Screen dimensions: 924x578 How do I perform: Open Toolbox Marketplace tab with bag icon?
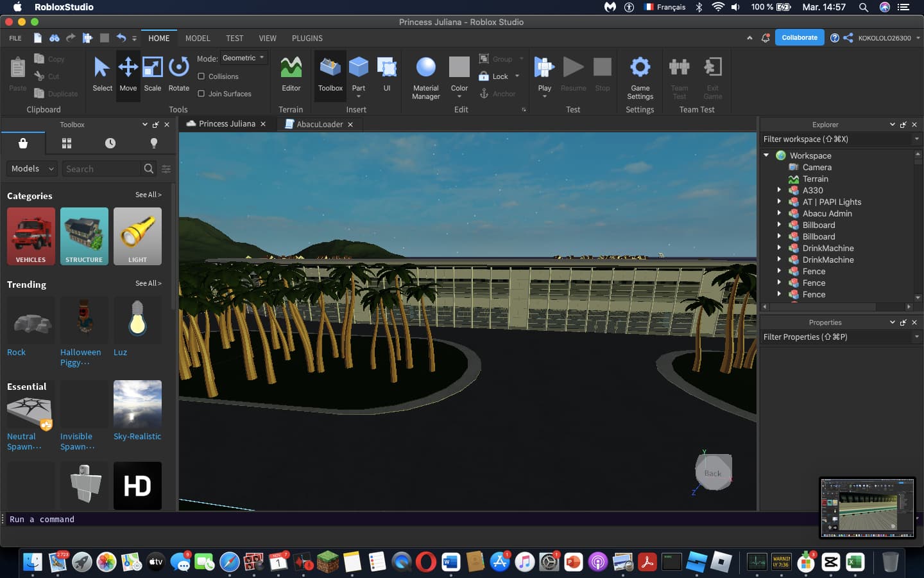point(23,143)
